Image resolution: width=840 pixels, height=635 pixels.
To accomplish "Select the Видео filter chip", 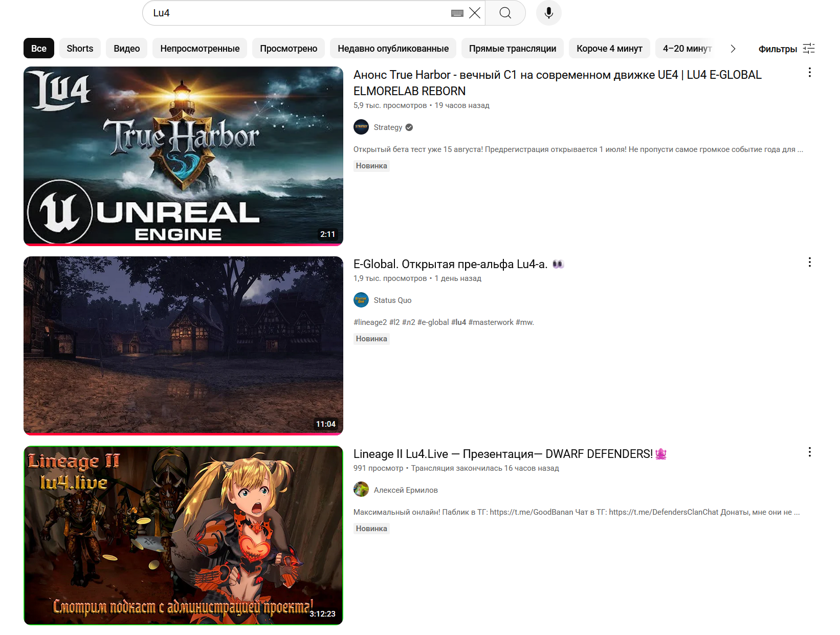I will (x=127, y=49).
